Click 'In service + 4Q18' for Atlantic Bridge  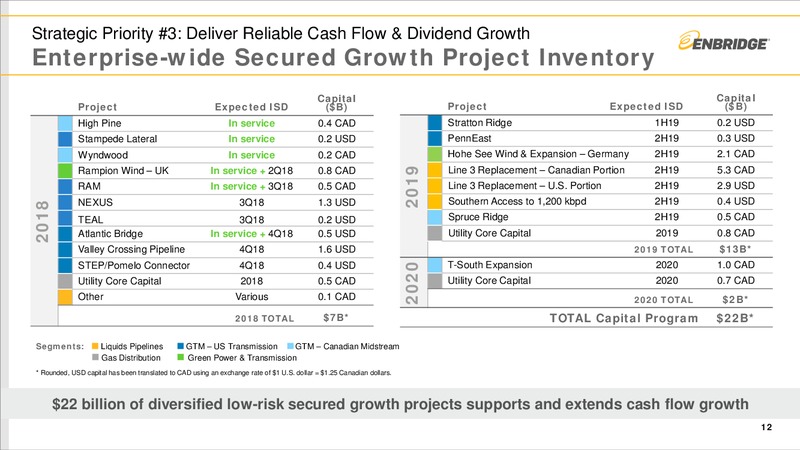point(252,234)
